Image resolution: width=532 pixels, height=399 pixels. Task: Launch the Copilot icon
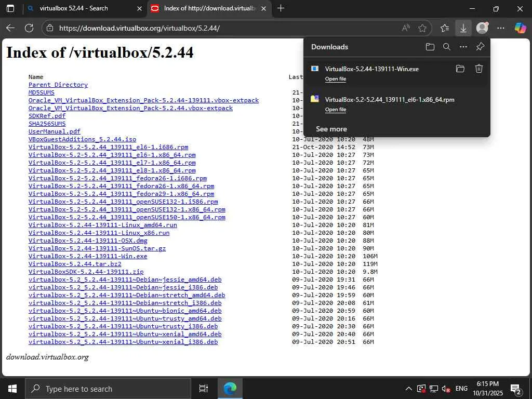(x=520, y=28)
